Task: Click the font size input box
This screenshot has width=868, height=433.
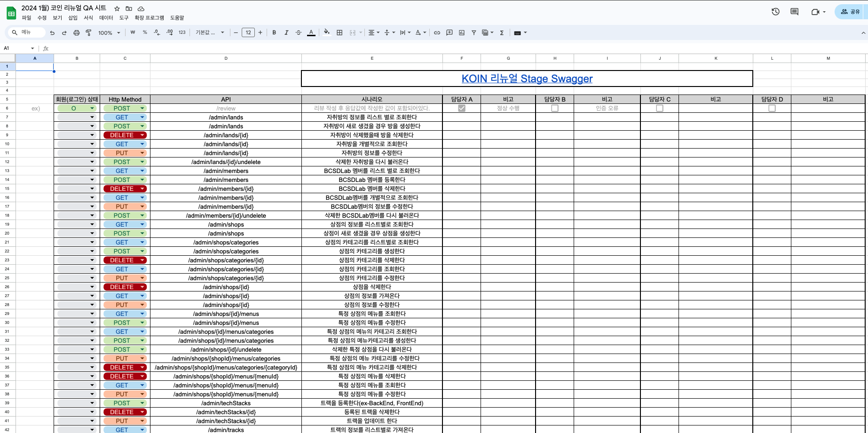Action: (x=248, y=32)
